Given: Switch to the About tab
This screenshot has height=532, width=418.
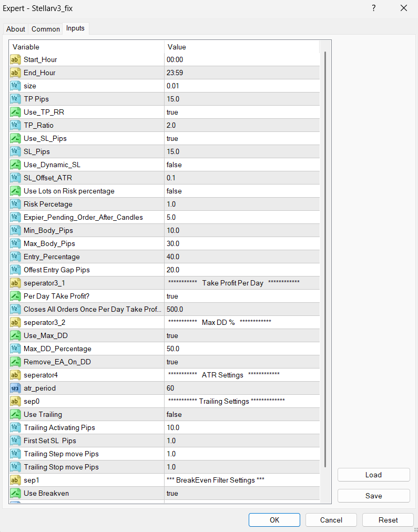Looking at the screenshot, I should (x=16, y=29).
